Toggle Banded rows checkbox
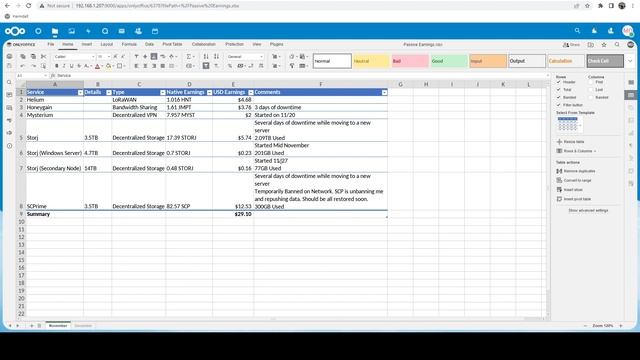 point(559,97)
